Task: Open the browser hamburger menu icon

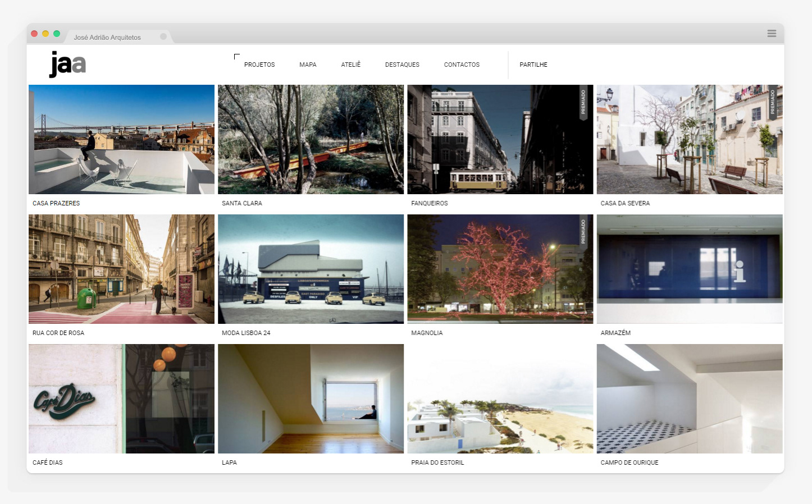Action: pos(772,34)
